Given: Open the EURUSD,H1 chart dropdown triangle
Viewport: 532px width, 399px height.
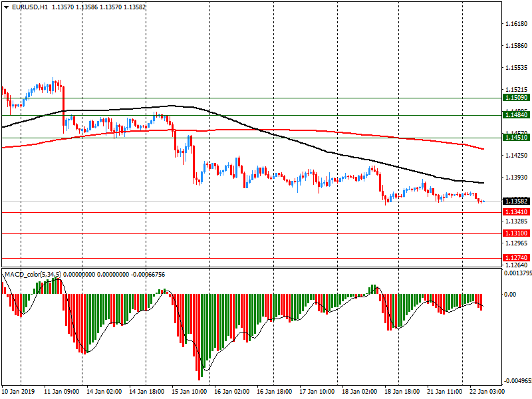Looking at the screenshot, I should (6, 7).
